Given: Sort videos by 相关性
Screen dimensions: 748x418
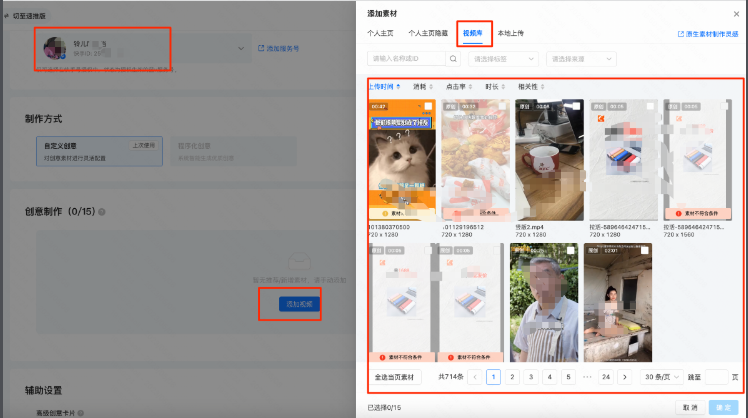Looking at the screenshot, I should tap(531, 86).
